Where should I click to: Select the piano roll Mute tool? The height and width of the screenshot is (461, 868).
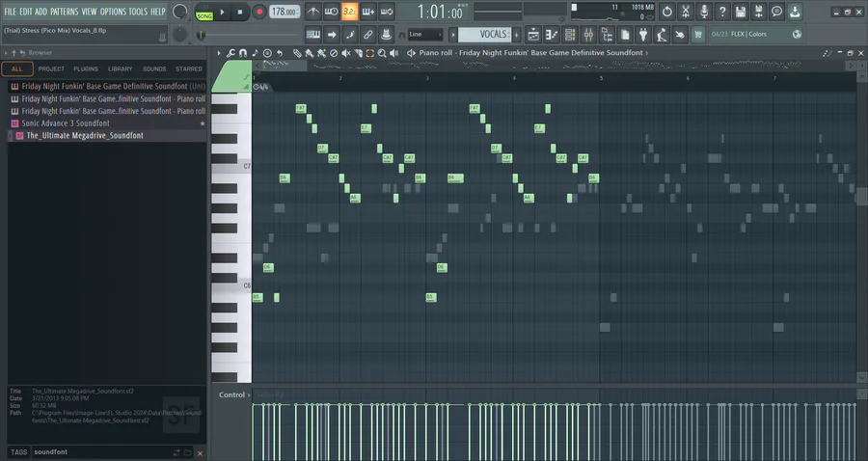click(x=345, y=53)
